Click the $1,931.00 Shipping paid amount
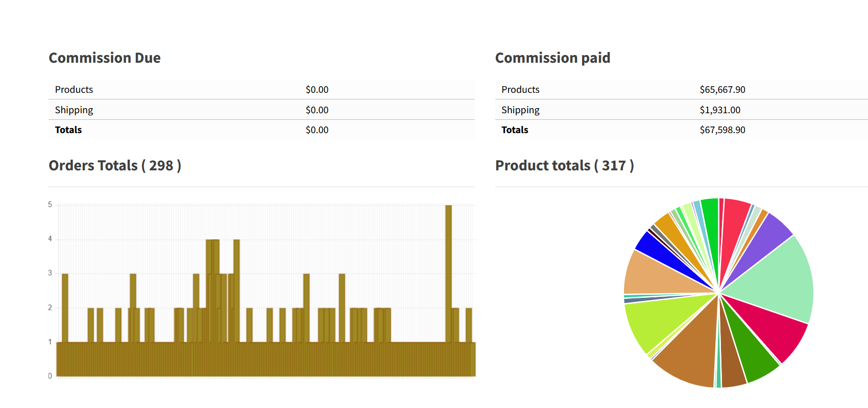 click(719, 110)
